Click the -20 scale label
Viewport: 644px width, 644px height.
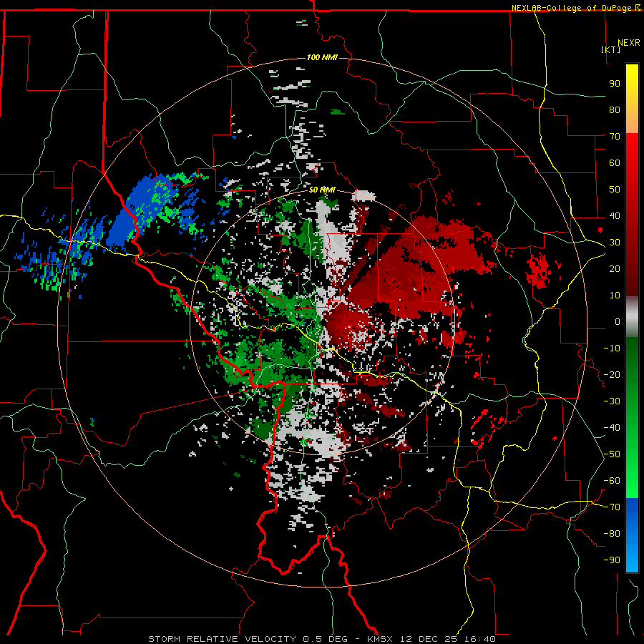click(612, 374)
